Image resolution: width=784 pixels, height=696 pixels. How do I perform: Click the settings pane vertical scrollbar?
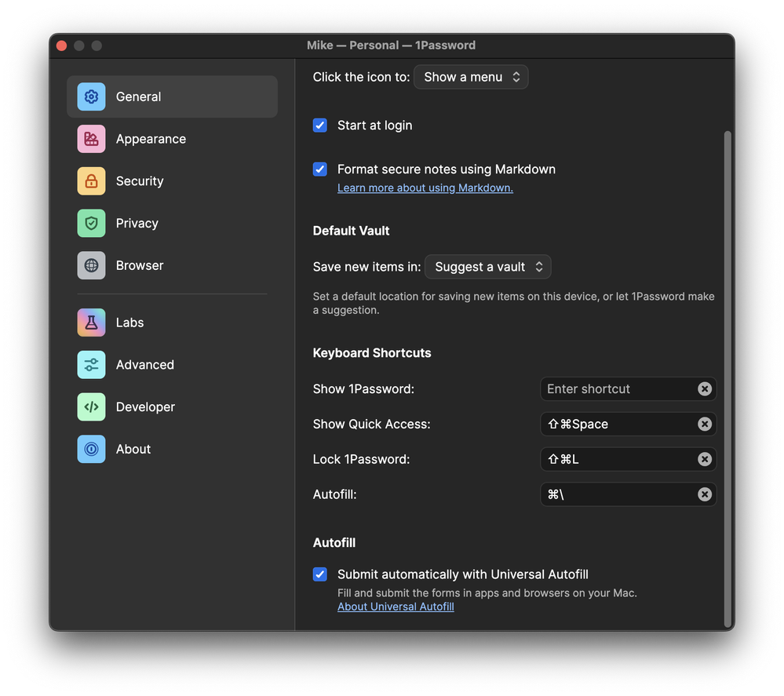click(727, 377)
